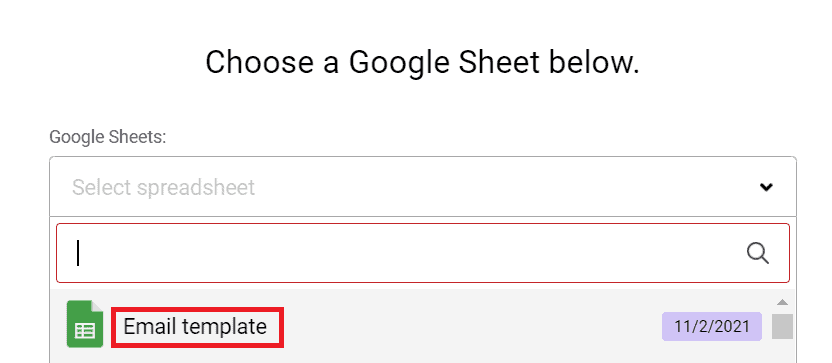Click the 11/2/2021 date badge
The height and width of the screenshot is (363, 832).
(x=712, y=326)
